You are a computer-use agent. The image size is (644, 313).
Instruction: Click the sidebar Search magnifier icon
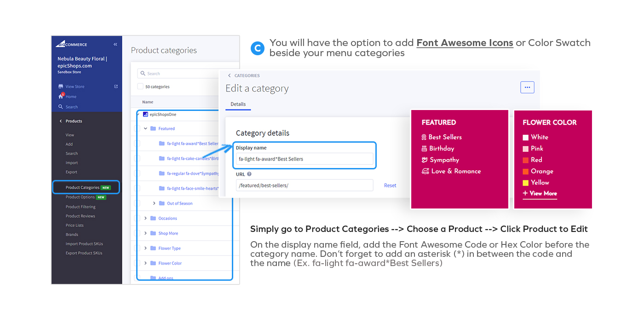(x=61, y=107)
